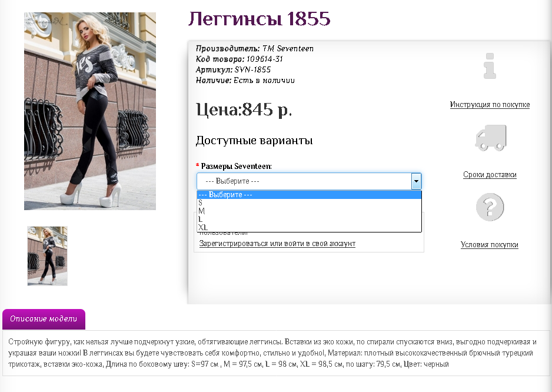Screen dimensions: 552x392
Task: Click the Доступные варианты heading
Action: pyautogui.click(x=254, y=141)
